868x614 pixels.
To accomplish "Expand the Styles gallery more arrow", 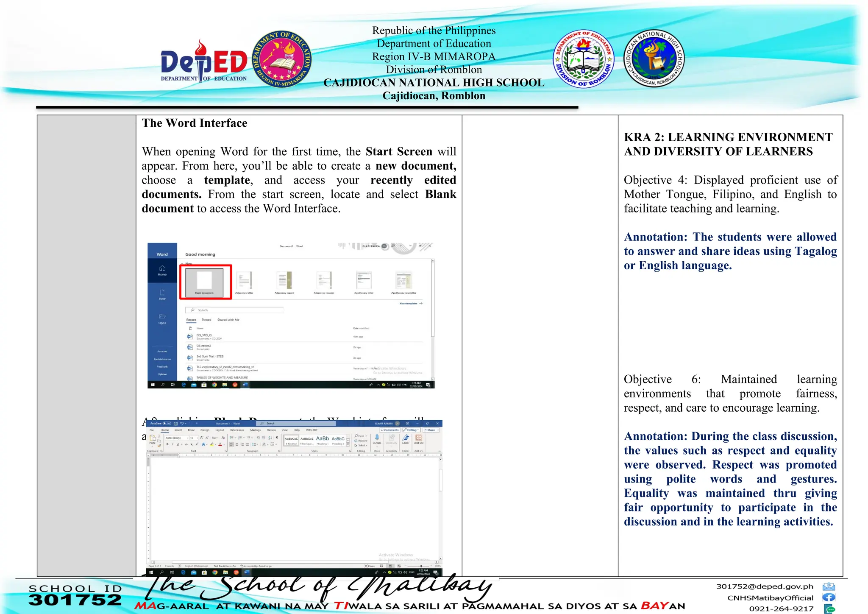I will pos(348,444).
